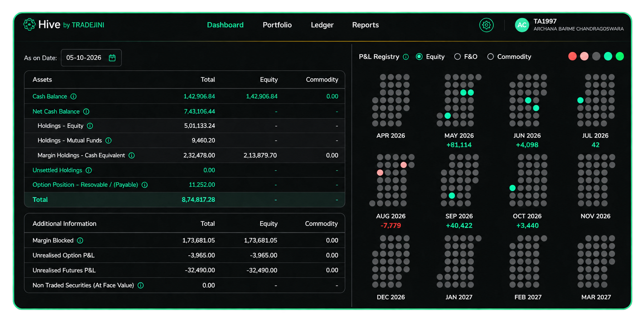Image resolution: width=644 pixels, height=322 pixels.
Task: Show info for Margin Holdings - Cash Equivalent
Action: click(x=131, y=155)
